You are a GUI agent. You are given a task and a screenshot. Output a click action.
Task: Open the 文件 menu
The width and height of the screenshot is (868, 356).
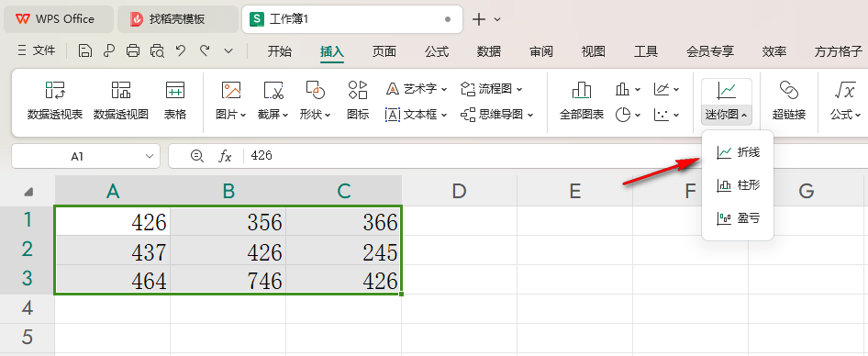click(x=37, y=51)
